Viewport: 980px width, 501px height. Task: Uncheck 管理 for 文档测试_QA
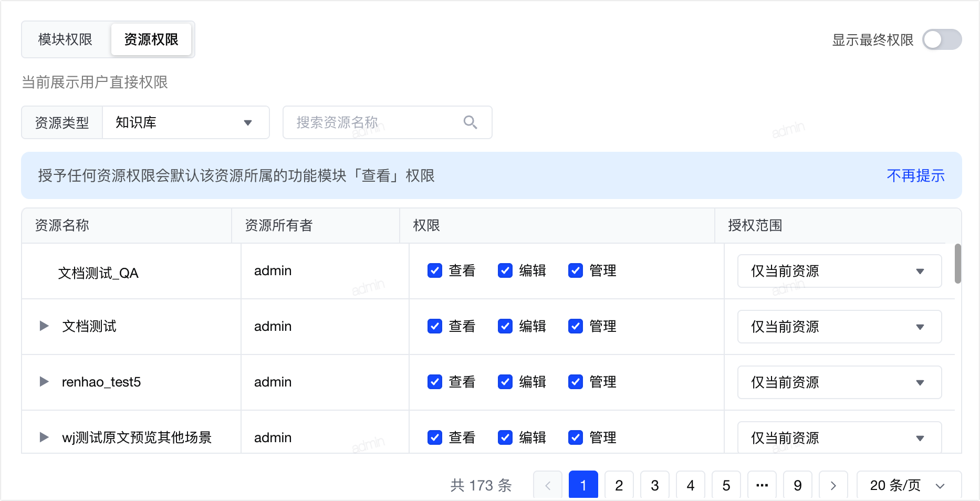point(576,270)
